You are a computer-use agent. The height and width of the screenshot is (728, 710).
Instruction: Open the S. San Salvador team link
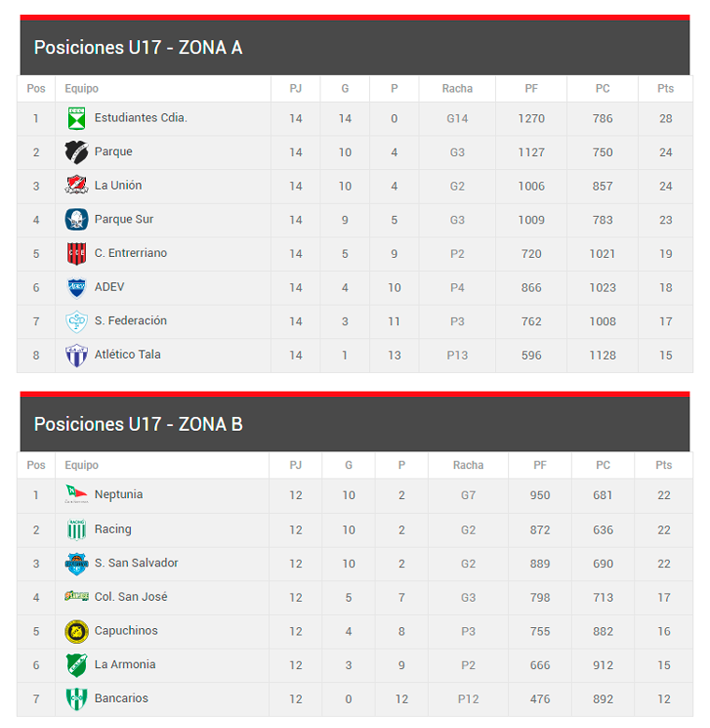pos(136,564)
